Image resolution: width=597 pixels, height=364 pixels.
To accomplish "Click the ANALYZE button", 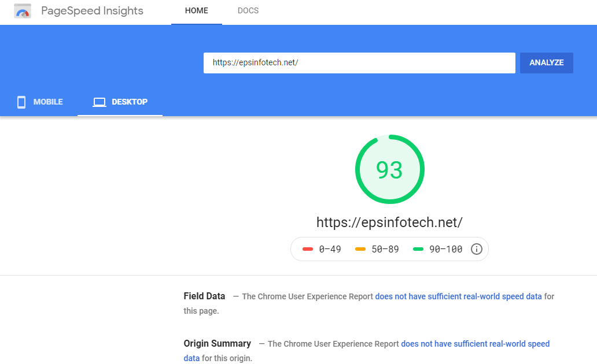I will coord(546,63).
